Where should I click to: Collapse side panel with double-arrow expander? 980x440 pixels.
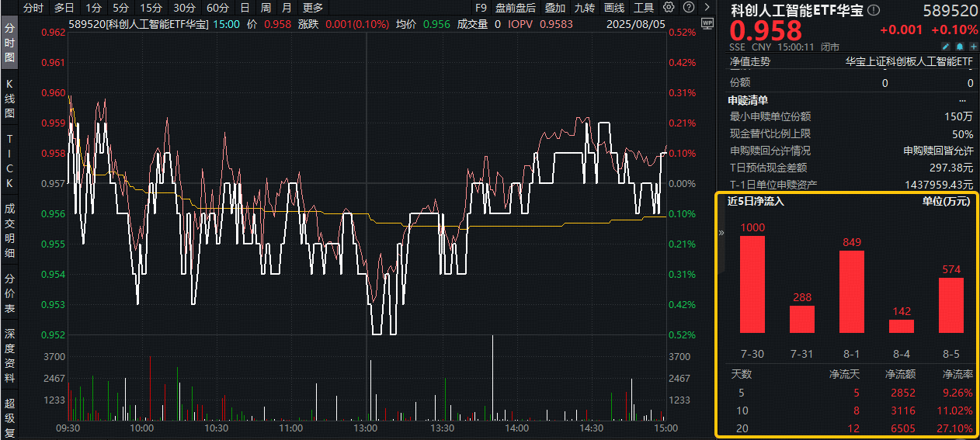point(720,232)
